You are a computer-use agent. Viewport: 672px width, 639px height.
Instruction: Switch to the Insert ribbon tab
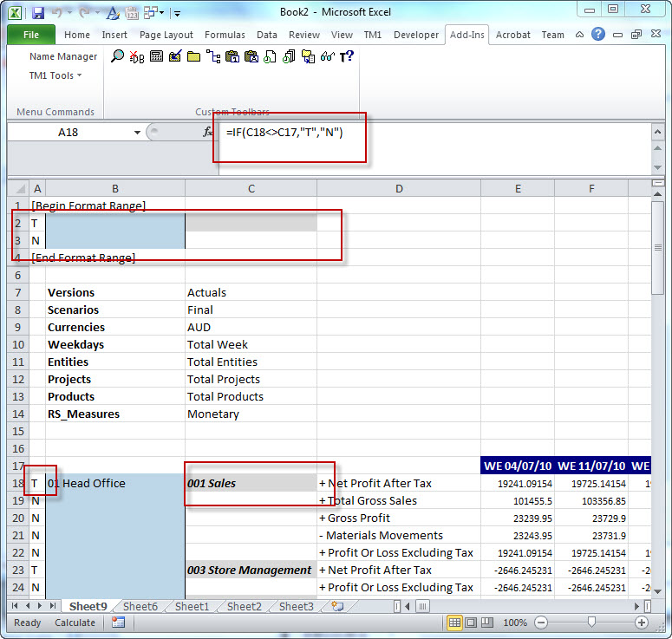(114, 35)
